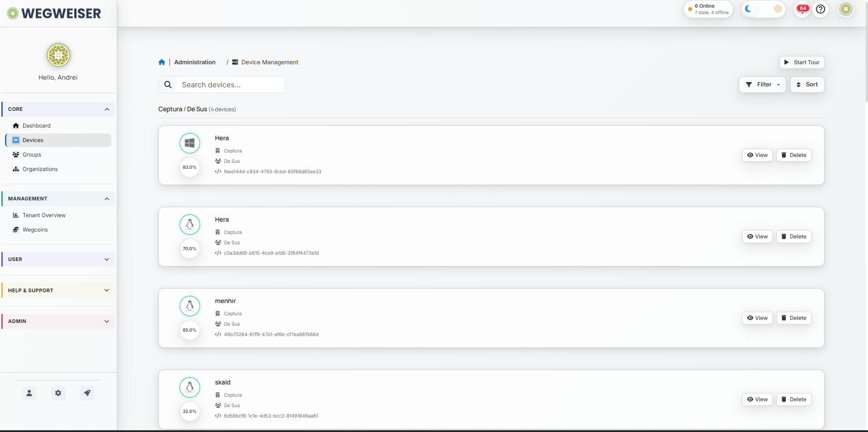The width and height of the screenshot is (868, 432).
Task: Click the Windows OS icon for Hera
Action: [x=190, y=143]
